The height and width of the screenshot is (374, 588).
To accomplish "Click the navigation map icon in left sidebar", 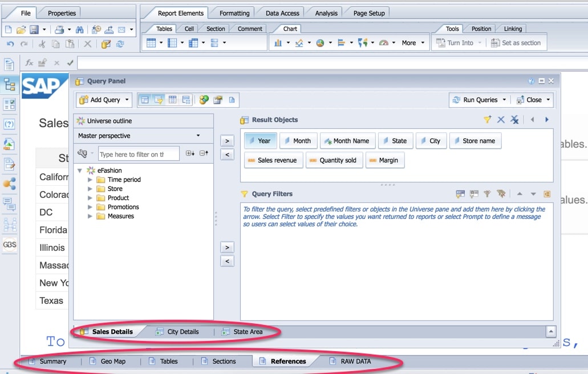I will coord(9,84).
